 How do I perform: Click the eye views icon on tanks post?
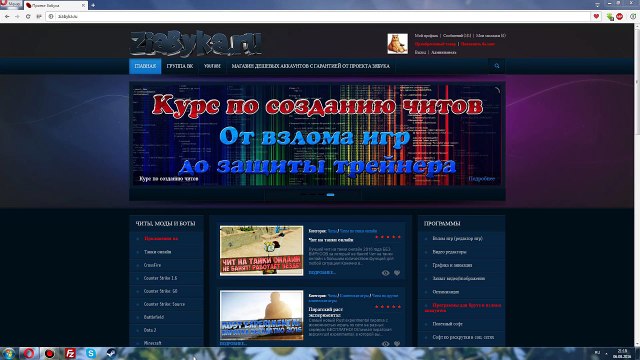385,273
